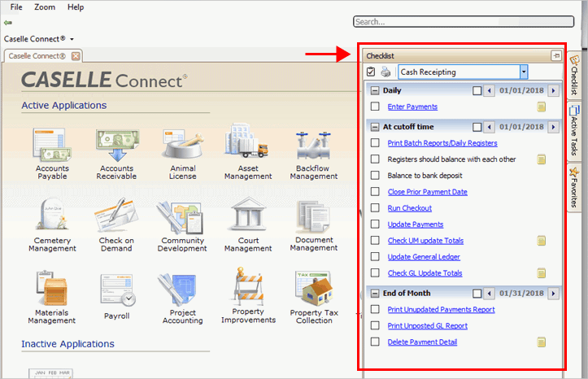Viewport: 588px width, 379px height.
Task: Open the Zoom menu
Action: pos(45,7)
